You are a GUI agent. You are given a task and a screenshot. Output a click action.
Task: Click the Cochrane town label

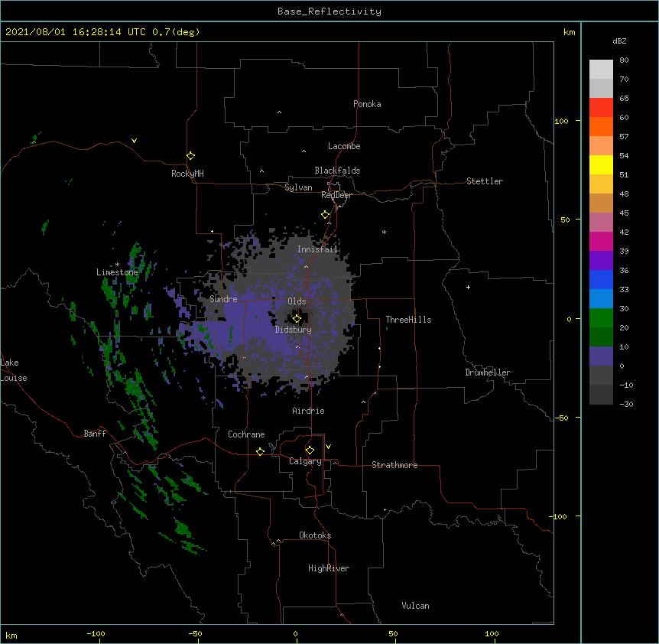tap(246, 434)
